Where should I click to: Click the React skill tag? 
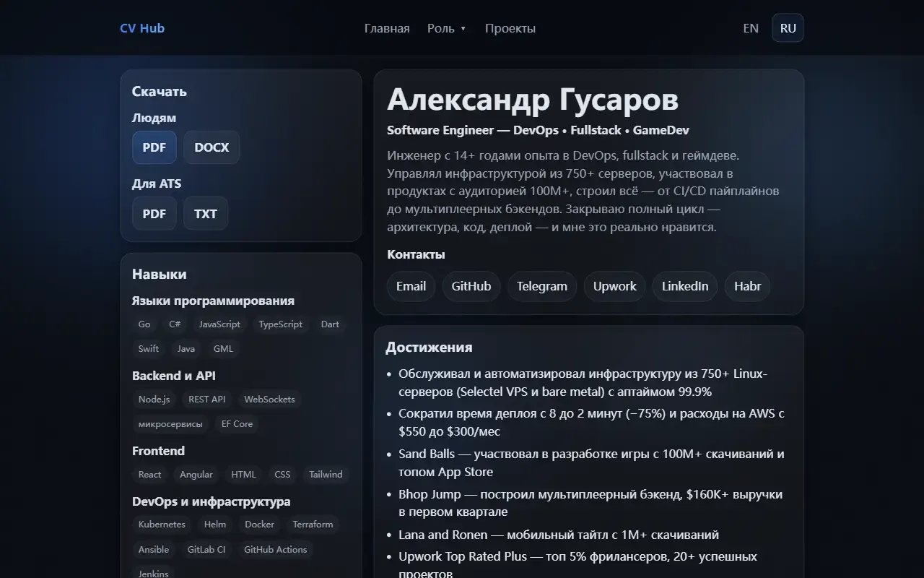150,475
